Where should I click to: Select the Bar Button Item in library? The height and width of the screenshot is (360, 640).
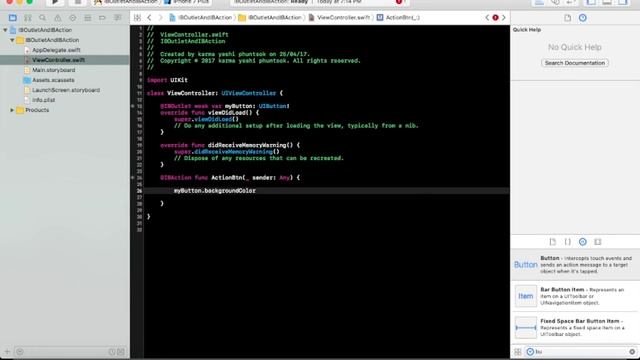[x=575, y=296]
